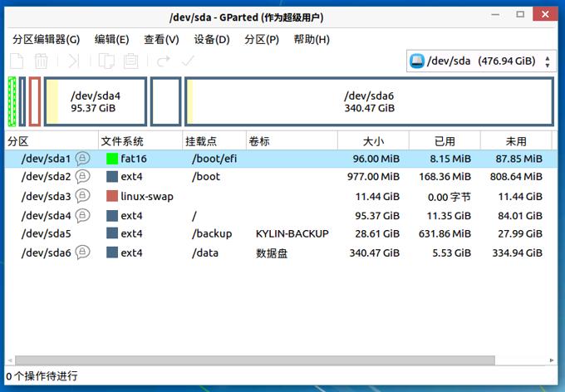Click the Delete partition trash icon
The height and width of the screenshot is (392, 565).
tap(41, 61)
